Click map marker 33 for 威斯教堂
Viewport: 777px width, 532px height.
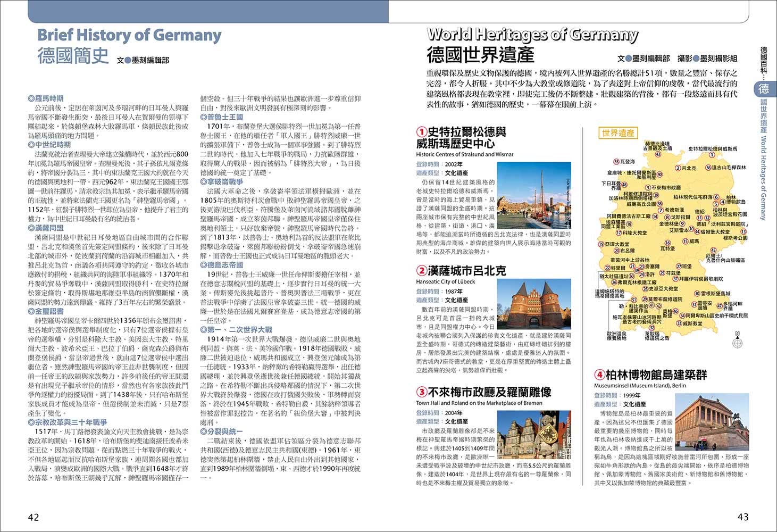(x=679, y=323)
